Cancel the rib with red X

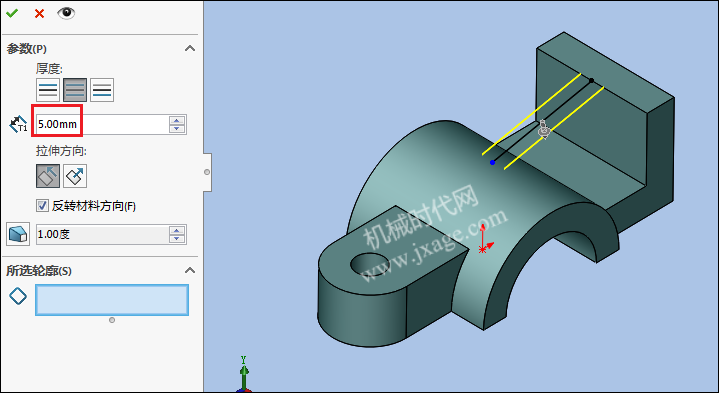pyautogui.click(x=39, y=14)
